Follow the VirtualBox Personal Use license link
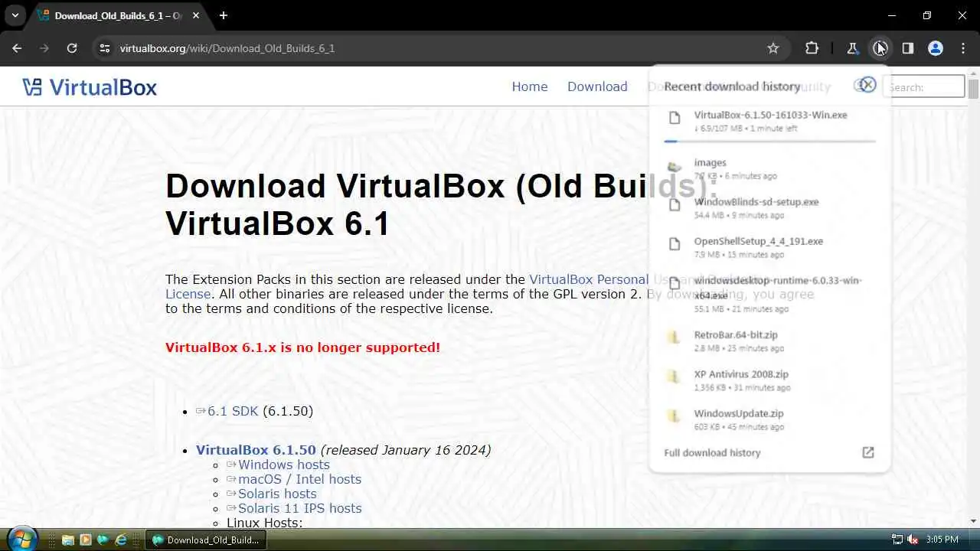 589,279
